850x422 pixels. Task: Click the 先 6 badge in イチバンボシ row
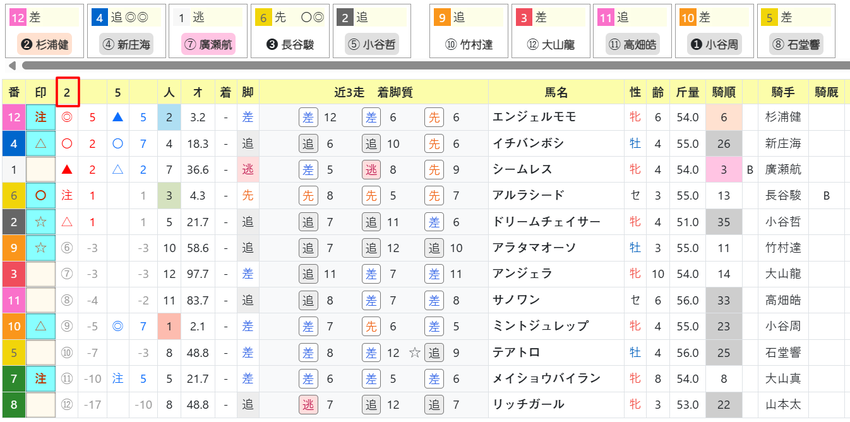coord(442,143)
